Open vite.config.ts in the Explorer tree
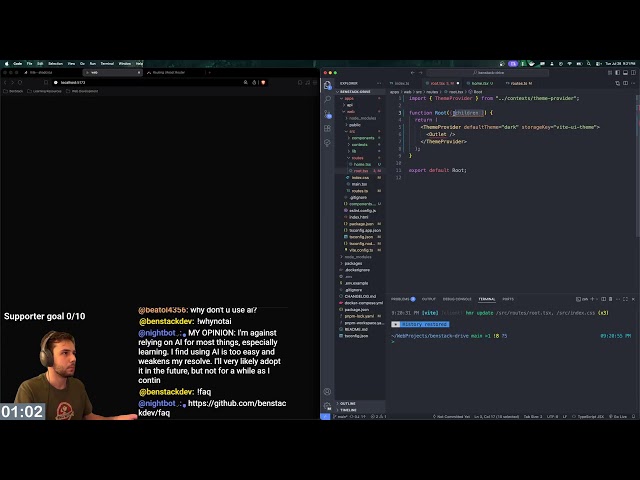This screenshot has width=640, height=480. (x=361, y=250)
